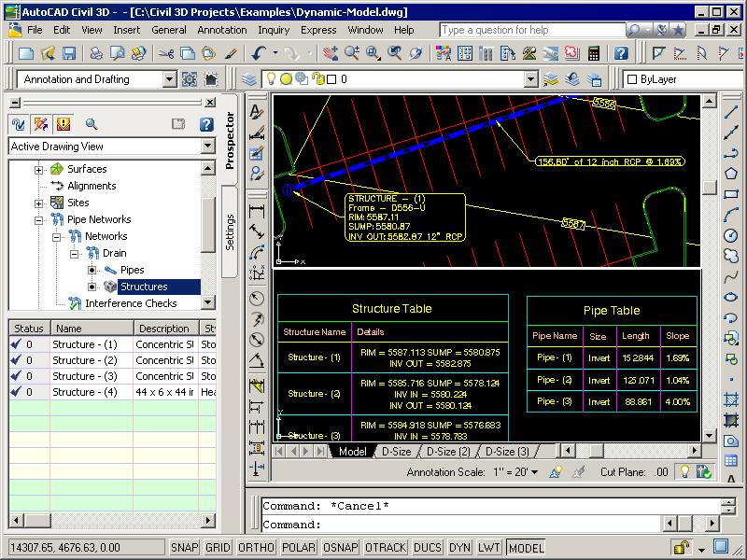Open the layer list dropdown
Viewport: 747px width, 560px height.
[x=531, y=79]
